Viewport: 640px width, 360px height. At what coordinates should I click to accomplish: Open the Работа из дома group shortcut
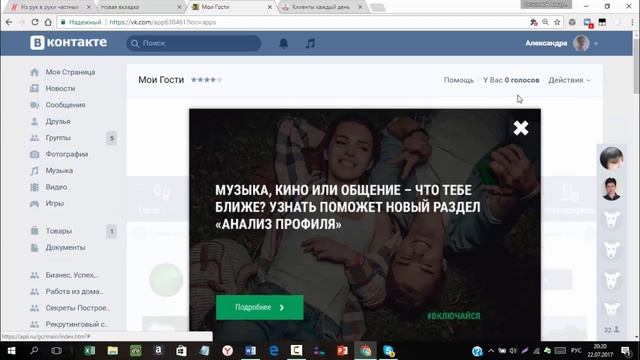[74, 291]
